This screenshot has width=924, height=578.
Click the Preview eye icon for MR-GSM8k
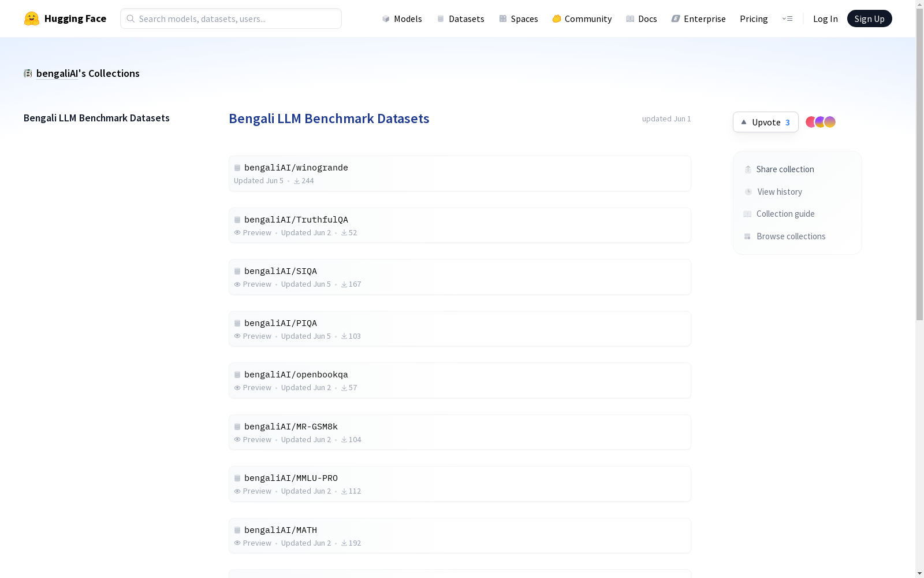coord(237,439)
